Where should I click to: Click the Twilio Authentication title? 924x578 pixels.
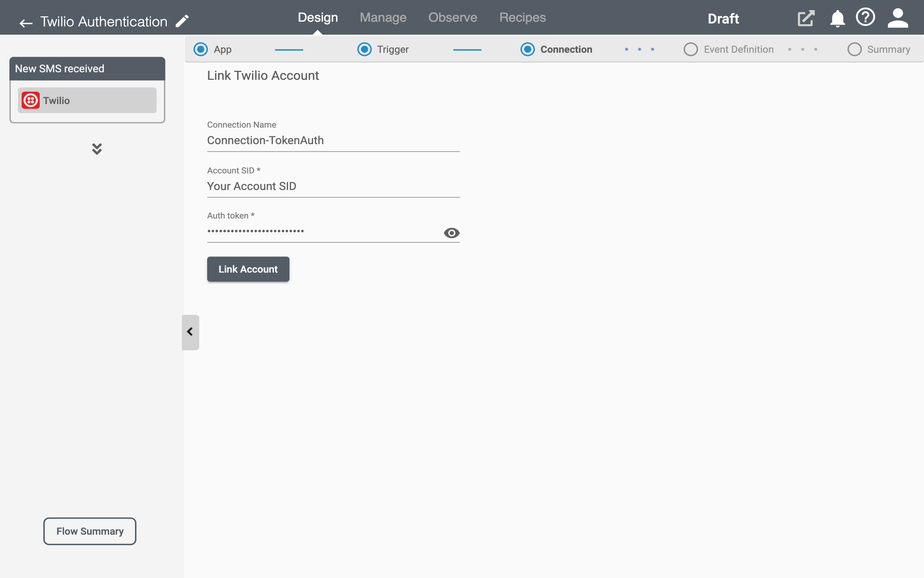tap(104, 22)
